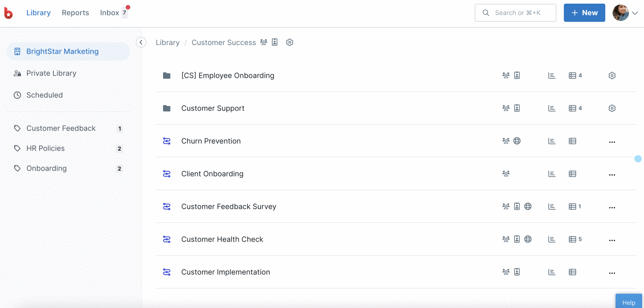The width and height of the screenshot is (644, 308).
Task: Click folder icon beside Customer Support
Action: [x=167, y=108]
